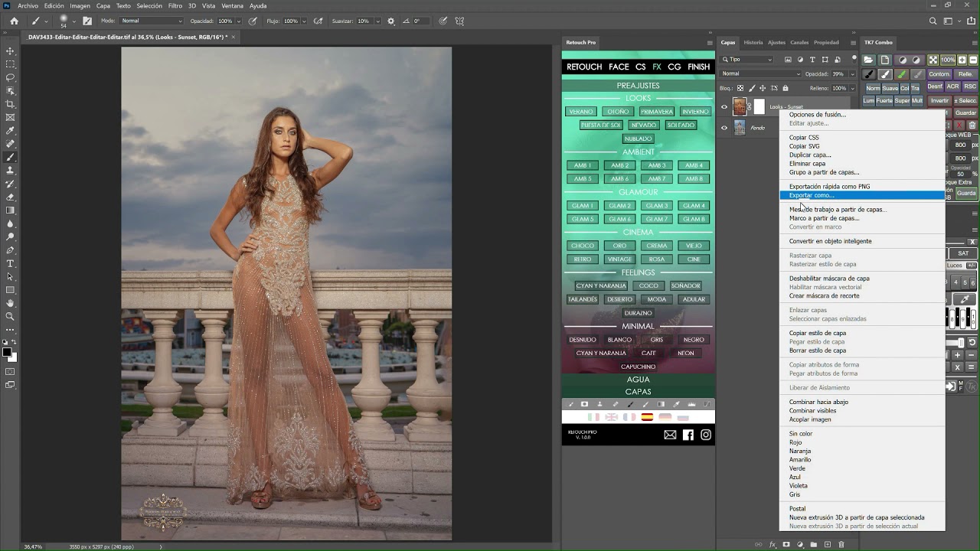This screenshot has width=980, height=551.
Task: Click the VINTAGE cinema button
Action: click(x=619, y=259)
